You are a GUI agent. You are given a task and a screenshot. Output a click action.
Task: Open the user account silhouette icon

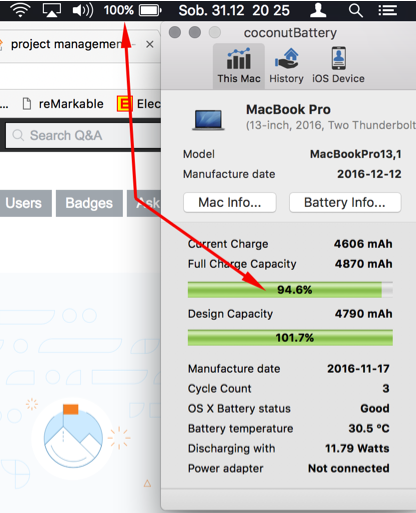(x=318, y=10)
